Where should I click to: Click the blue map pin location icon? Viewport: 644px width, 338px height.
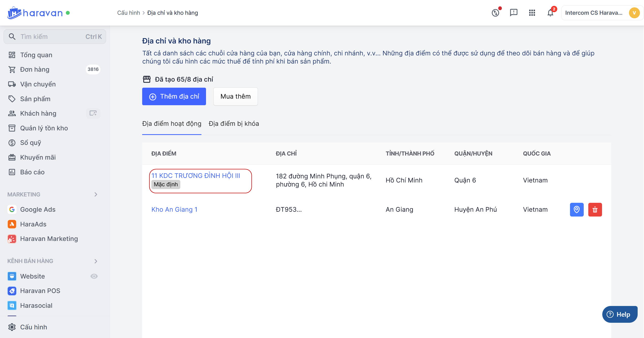[577, 210]
